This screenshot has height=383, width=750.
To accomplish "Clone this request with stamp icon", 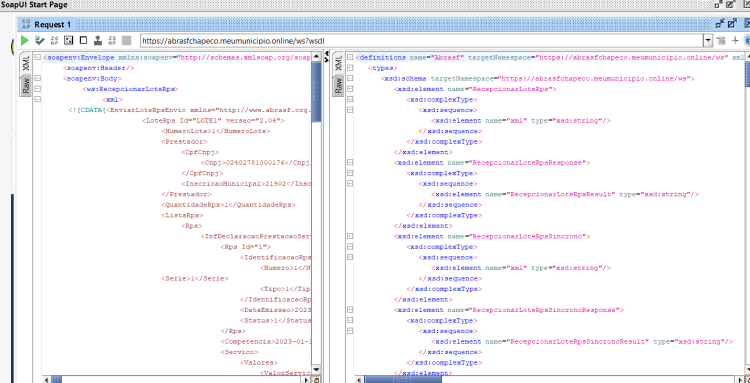I will (x=98, y=41).
